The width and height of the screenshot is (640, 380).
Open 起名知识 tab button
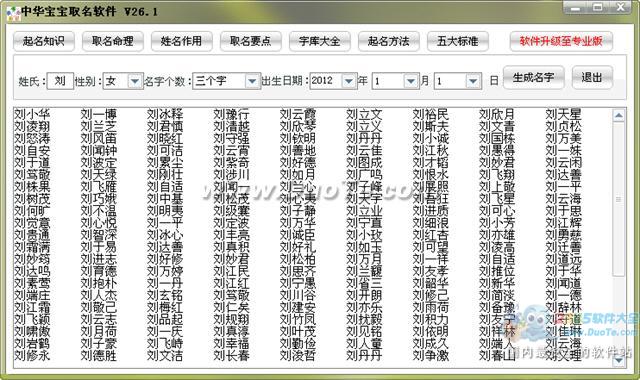pos(44,41)
